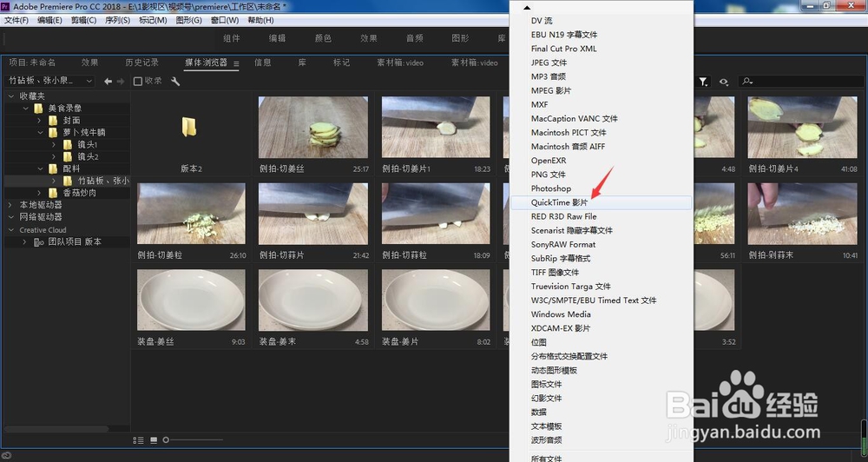Select the 装盘-姜末 clip thumbnail
The width and height of the screenshot is (868, 462).
[313, 300]
